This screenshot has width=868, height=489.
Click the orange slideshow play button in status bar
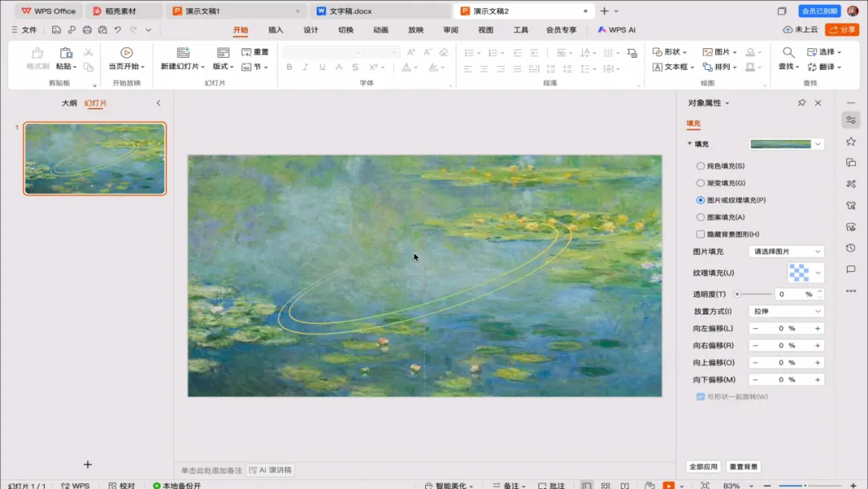[669, 485]
